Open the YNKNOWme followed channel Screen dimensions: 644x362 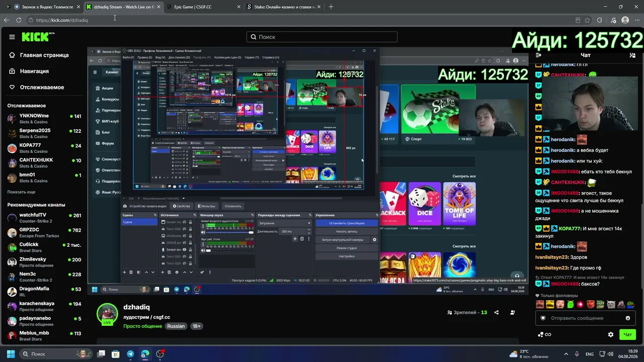pyautogui.click(x=44, y=119)
